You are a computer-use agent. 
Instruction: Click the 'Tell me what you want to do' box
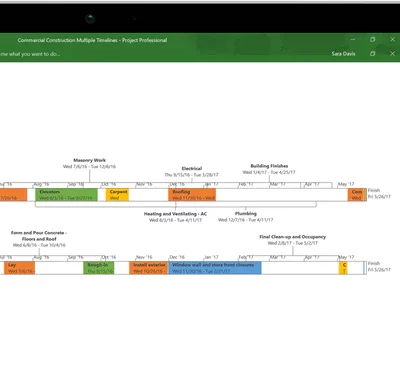[30, 54]
